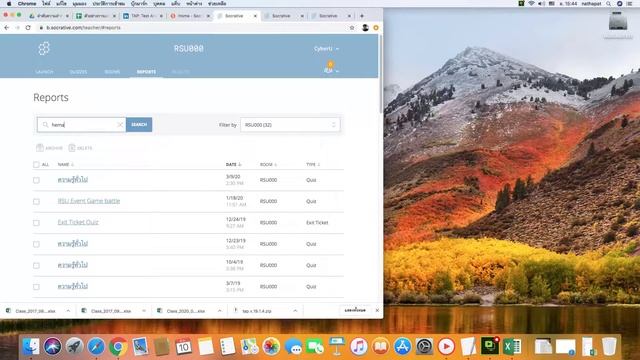This screenshot has width=640, height=360.
Task: Open the Chrome profile avatar
Action: point(365,28)
